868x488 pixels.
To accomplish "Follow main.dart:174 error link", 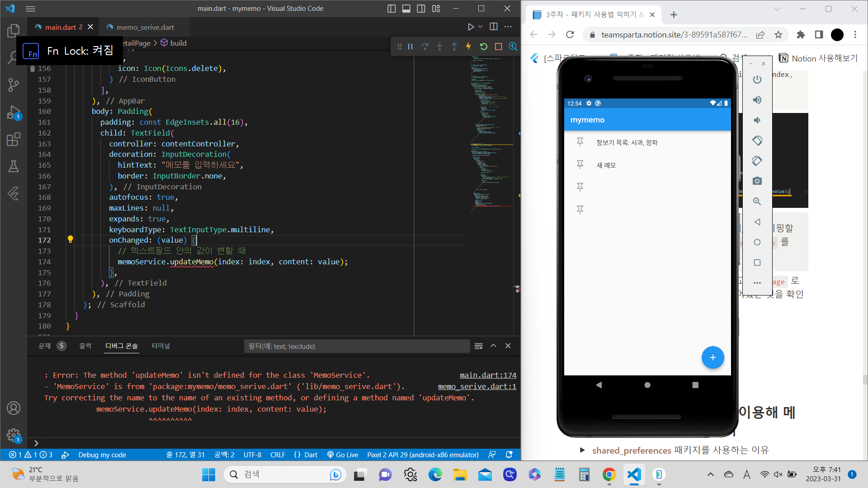I will (488, 375).
